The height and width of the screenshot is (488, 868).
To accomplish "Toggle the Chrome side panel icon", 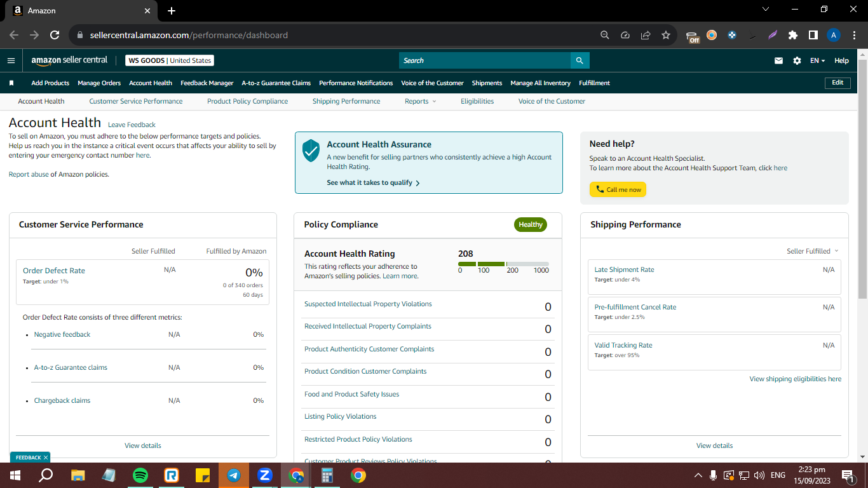I will pyautogui.click(x=813, y=35).
